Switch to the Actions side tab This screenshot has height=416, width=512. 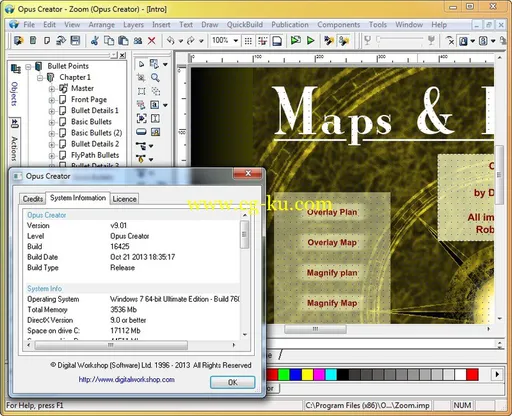click(x=14, y=141)
